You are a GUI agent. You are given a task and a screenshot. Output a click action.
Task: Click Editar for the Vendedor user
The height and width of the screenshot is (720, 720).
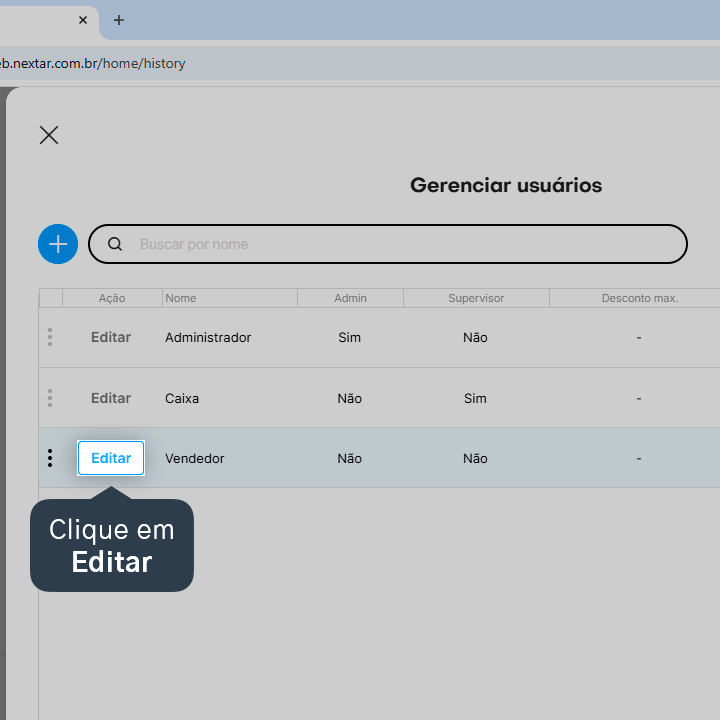click(111, 458)
